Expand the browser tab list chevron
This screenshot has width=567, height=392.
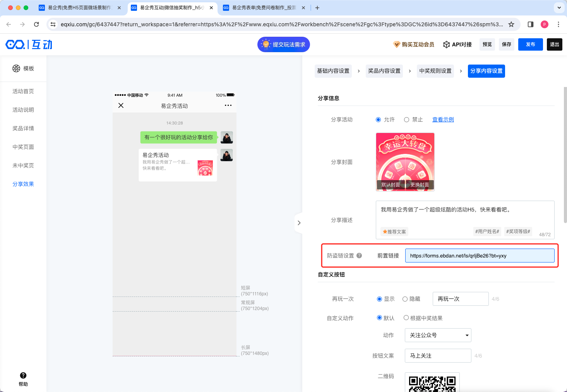pyautogui.click(x=559, y=8)
